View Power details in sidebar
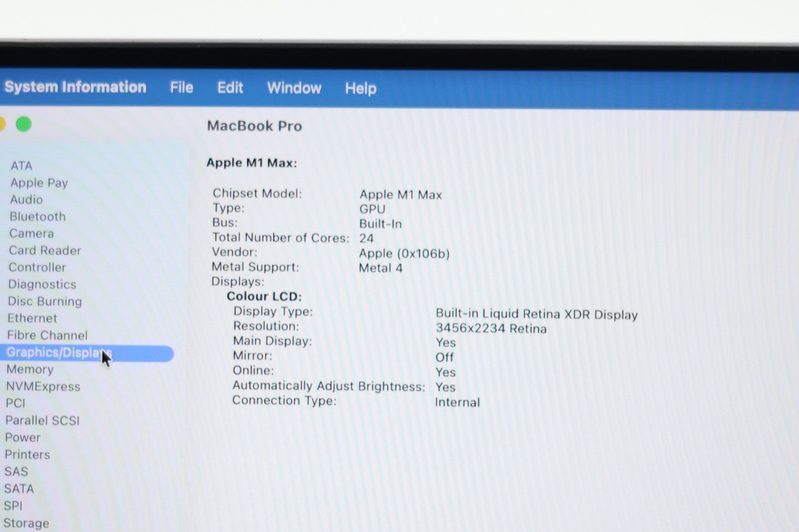The height and width of the screenshot is (532, 799). [23, 438]
